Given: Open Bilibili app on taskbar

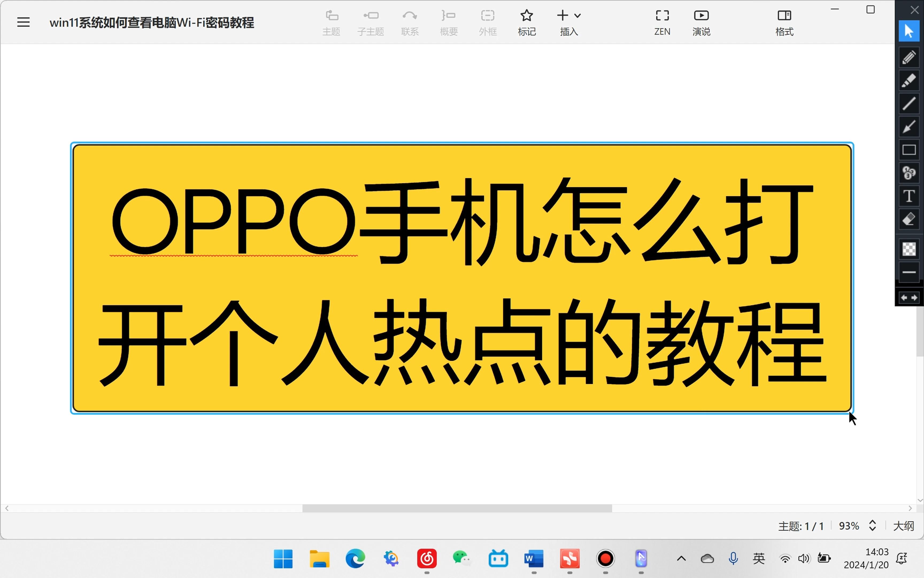Looking at the screenshot, I should 498,559.
